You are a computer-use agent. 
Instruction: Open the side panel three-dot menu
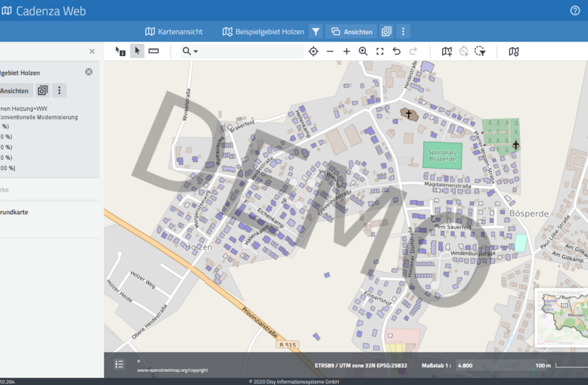click(x=60, y=90)
